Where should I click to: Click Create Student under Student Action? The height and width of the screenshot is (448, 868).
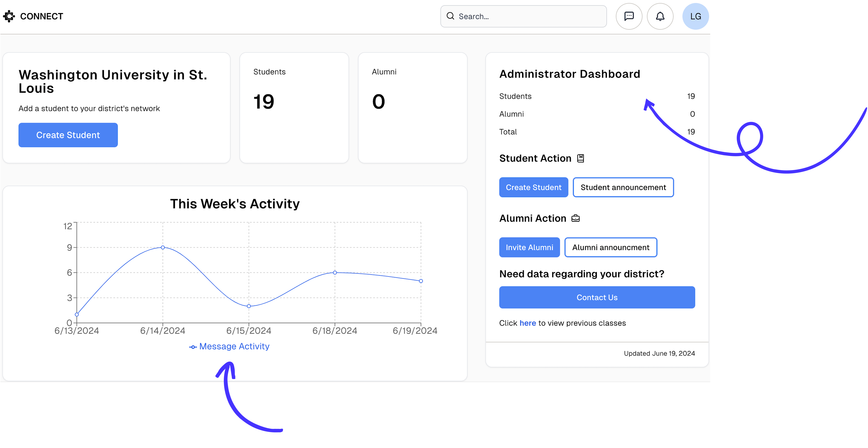pos(534,187)
